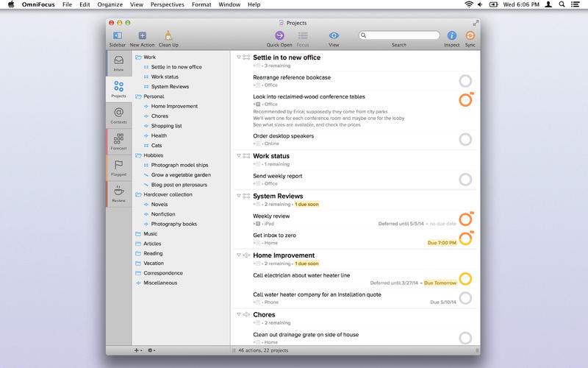
Task: Select the Photograph model ships project
Action: 179,165
